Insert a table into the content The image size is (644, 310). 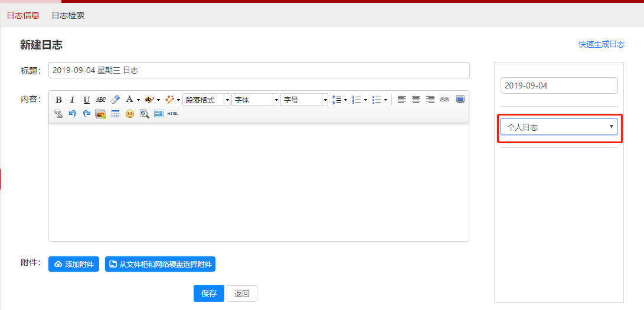[115, 114]
